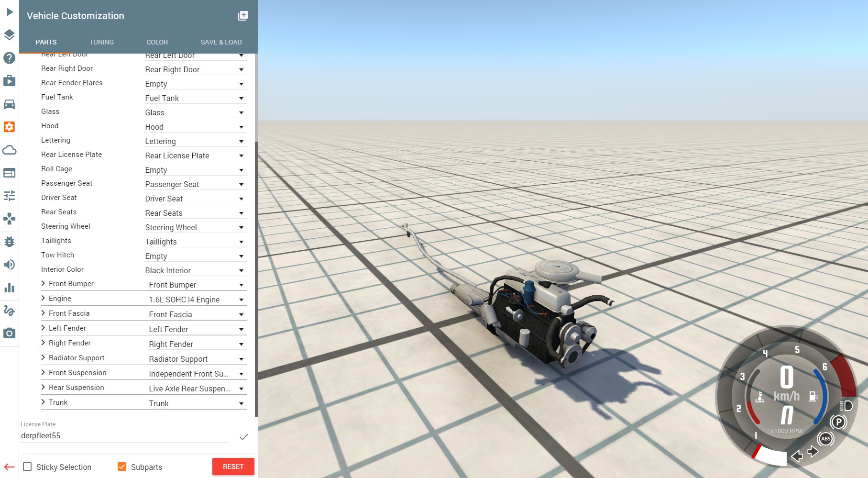This screenshot has width=868, height=478.
Task: Open the Independent Front Suspension dropdown
Action: point(197,374)
